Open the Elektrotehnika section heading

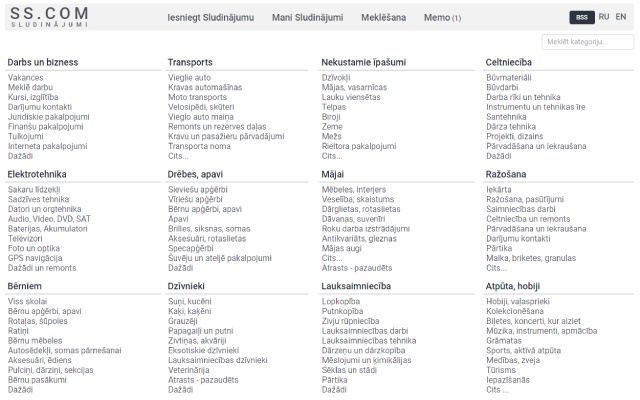(36, 174)
